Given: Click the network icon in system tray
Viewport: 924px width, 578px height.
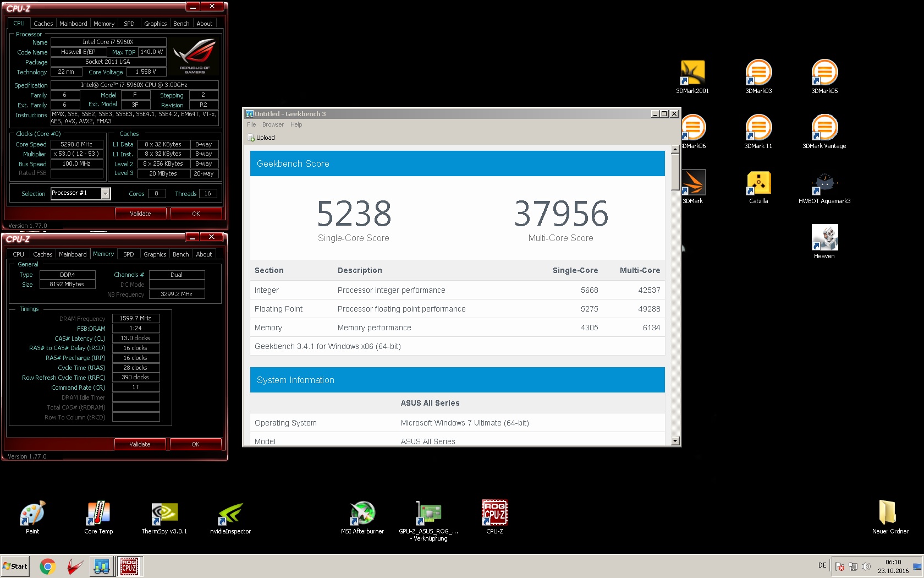Looking at the screenshot, I should coord(853,566).
